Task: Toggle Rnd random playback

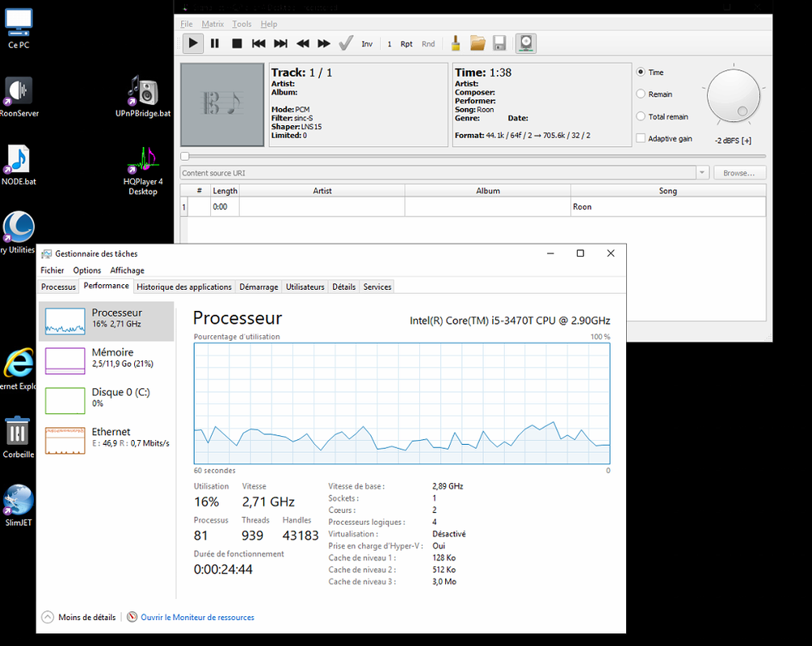Action: (428, 44)
